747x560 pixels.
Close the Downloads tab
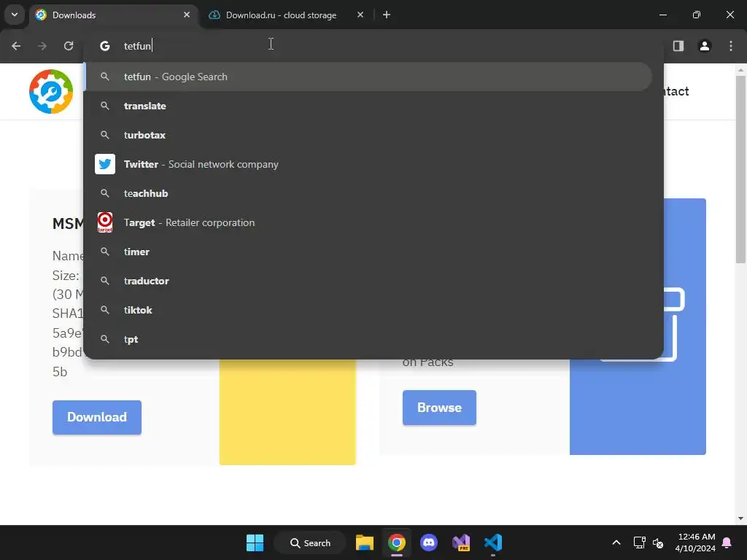187,15
